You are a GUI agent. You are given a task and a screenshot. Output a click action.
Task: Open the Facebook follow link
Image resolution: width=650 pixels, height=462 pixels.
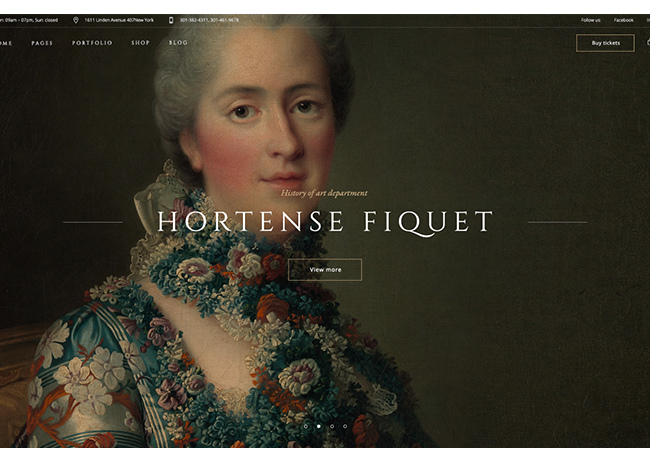tap(623, 20)
